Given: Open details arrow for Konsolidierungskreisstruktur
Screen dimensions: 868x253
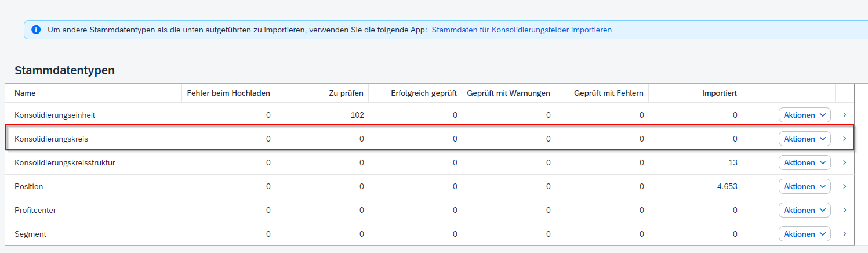Looking at the screenshot, I should 844,162.
